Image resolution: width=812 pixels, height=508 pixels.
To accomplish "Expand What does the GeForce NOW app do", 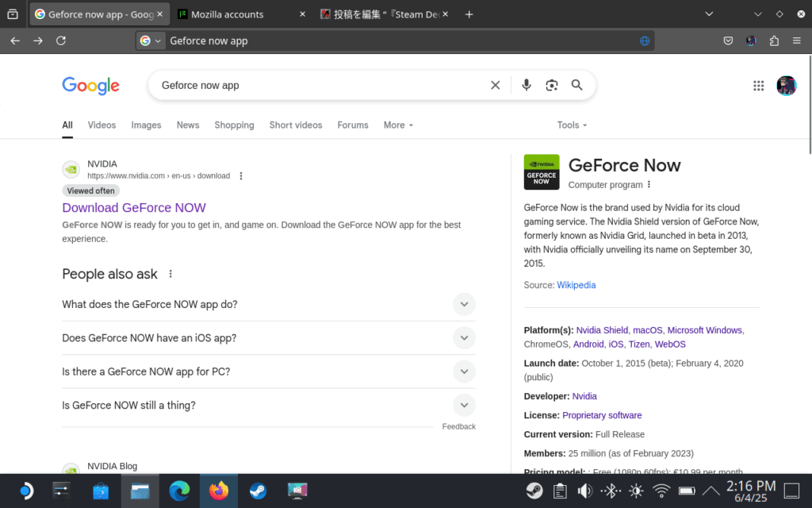I will click(268, 304).
